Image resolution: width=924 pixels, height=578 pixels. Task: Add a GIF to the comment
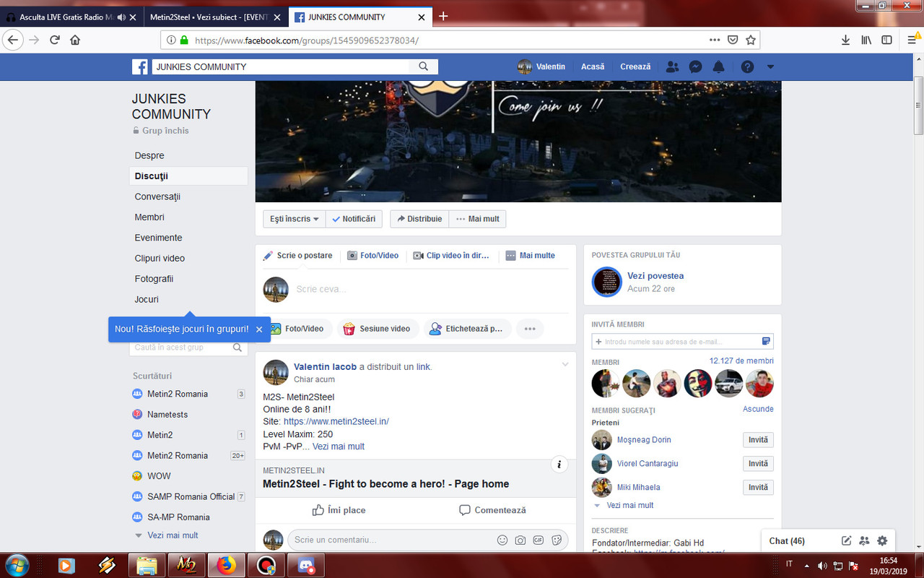point(538,540)
